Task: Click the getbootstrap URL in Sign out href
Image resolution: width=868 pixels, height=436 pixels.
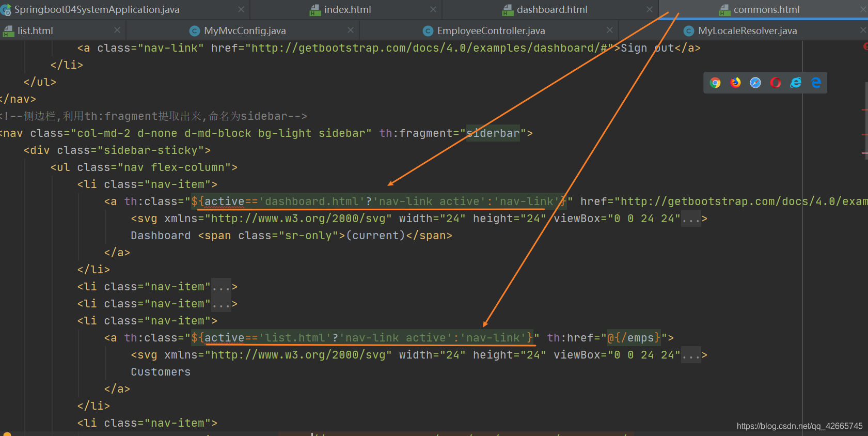Action: pyautogui.click(x=429, y=48)
